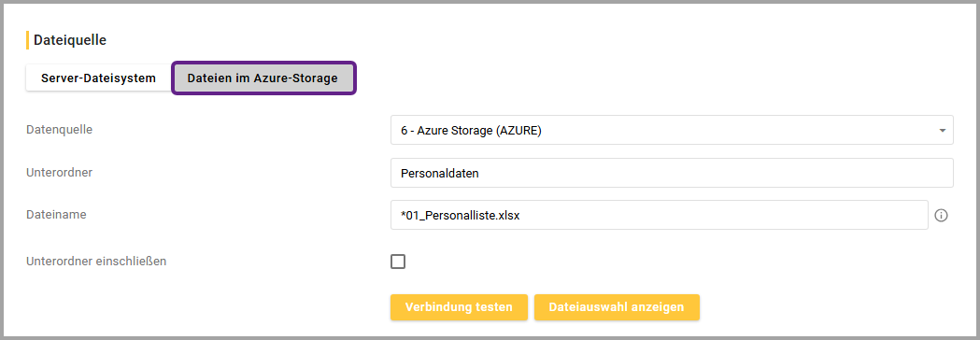
Task: Click the Datenquelle label
Action: 60,130
